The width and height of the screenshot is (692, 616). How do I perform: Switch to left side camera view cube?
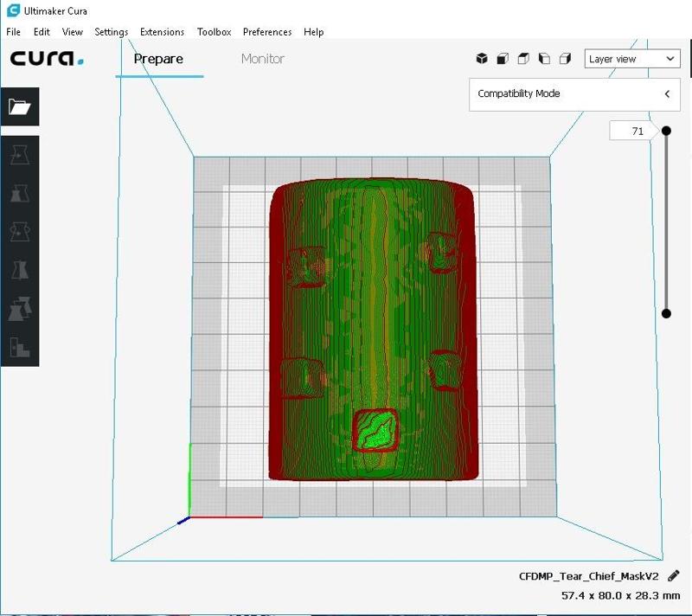(544, 59)
